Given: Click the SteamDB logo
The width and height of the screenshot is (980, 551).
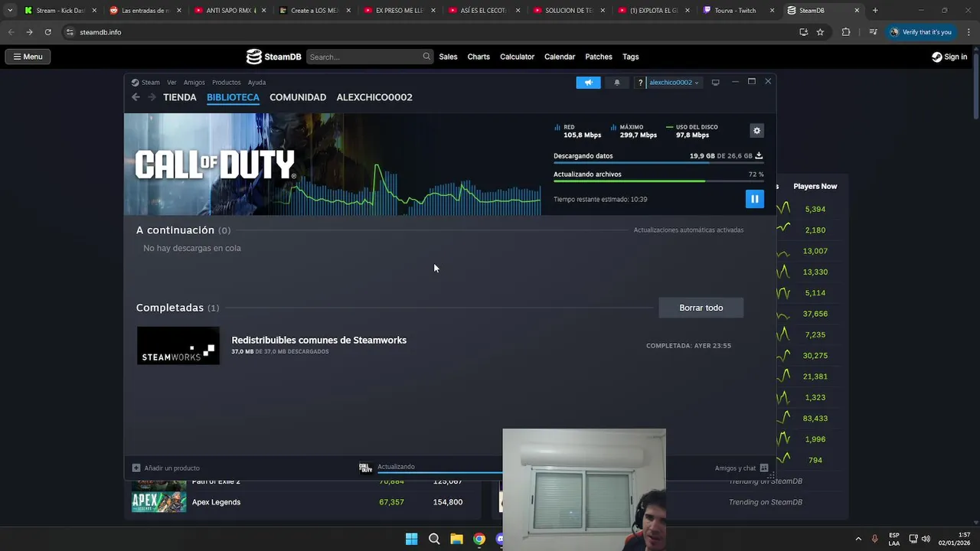Looking at the screenshot, I should [273, 57].
